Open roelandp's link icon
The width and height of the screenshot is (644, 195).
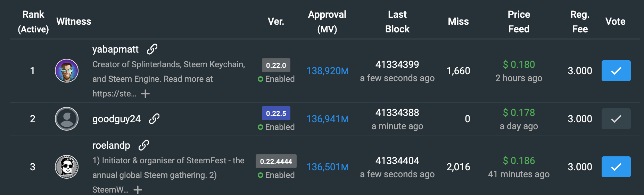coord(143,146)
